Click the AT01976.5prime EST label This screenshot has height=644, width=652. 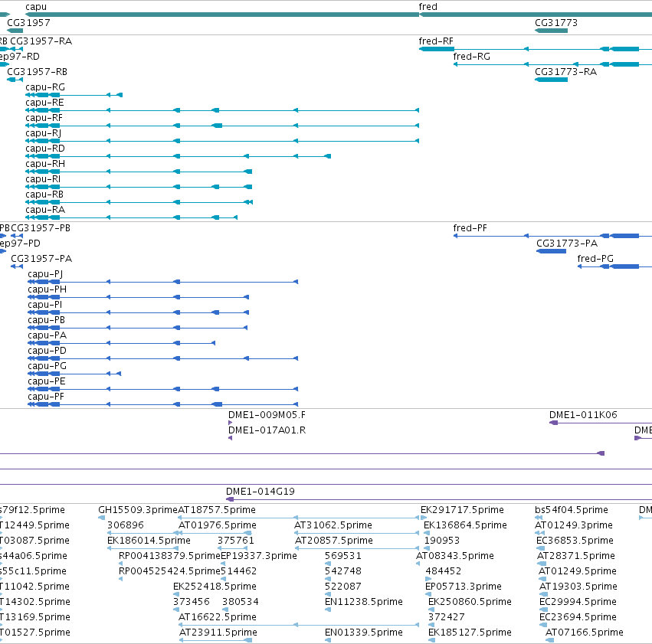point(218,525)
